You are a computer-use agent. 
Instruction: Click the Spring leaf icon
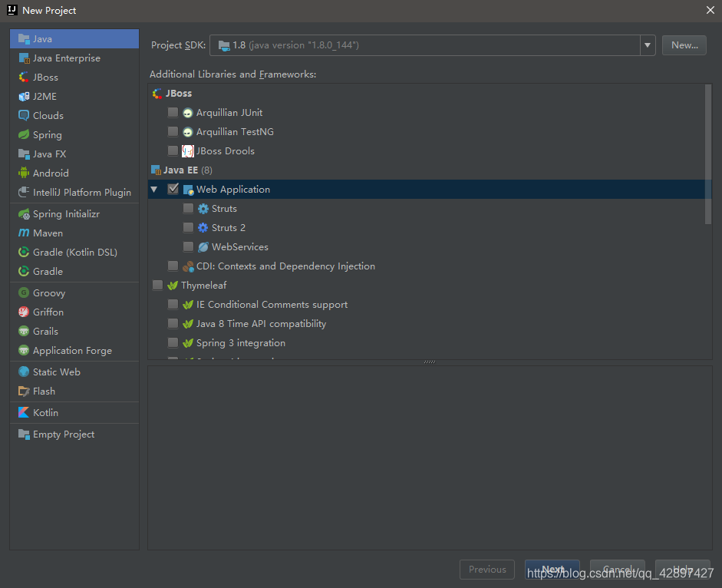(x=24, y=135)
